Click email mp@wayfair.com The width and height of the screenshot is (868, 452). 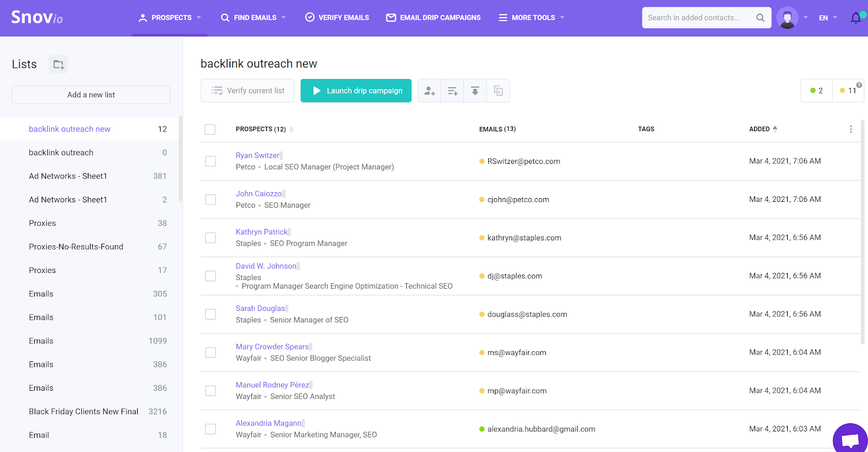click(517, 391)
